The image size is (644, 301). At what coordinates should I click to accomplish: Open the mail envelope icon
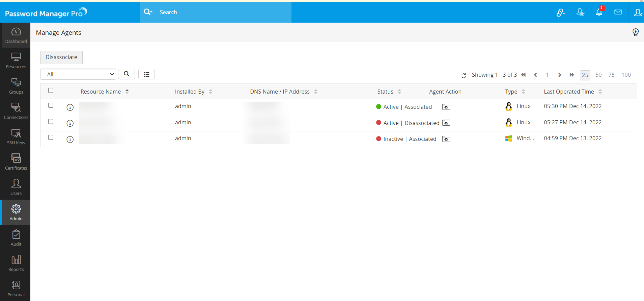coord(618,12)
